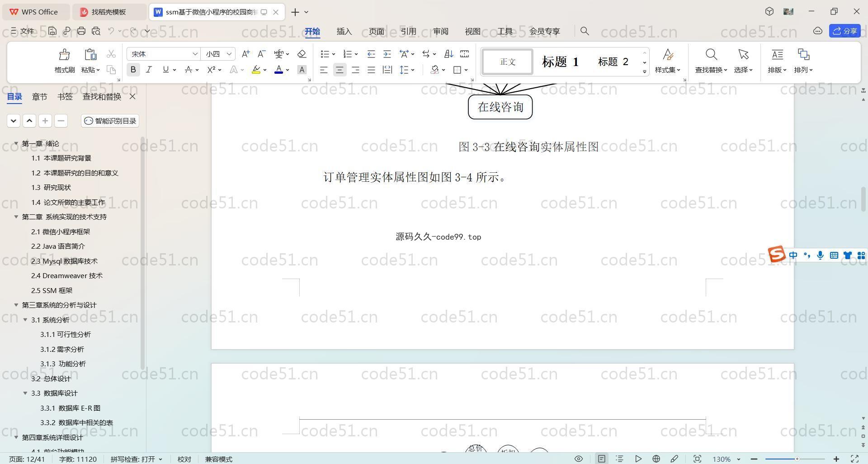The width and height of the screenshot is (868, 464).
Task: Toggle Strikethrough formatting
Action: [189, 70]
